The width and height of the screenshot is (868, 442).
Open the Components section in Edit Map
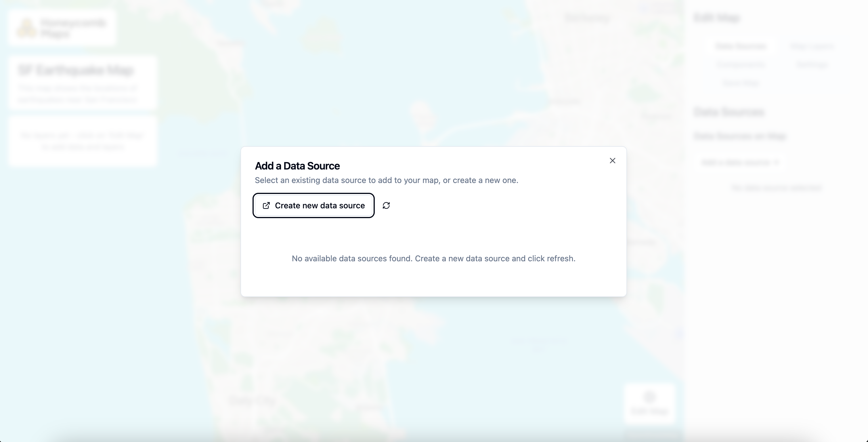coord(741,64)
